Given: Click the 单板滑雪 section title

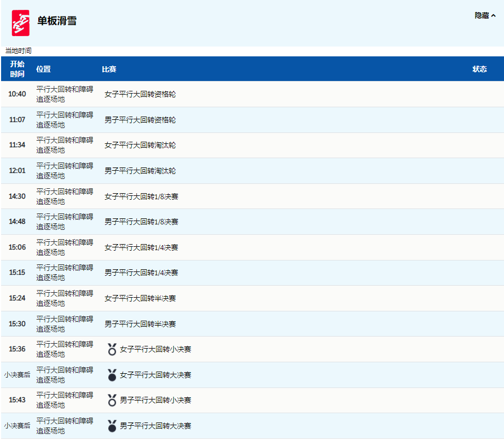Looking at the screenshot, I should [57, 21].
